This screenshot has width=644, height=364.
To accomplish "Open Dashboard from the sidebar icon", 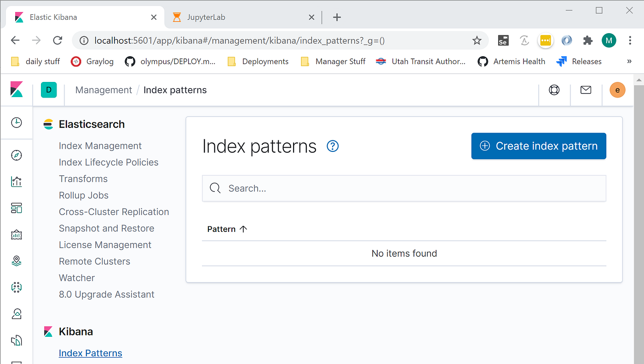I will coord(17,208).
